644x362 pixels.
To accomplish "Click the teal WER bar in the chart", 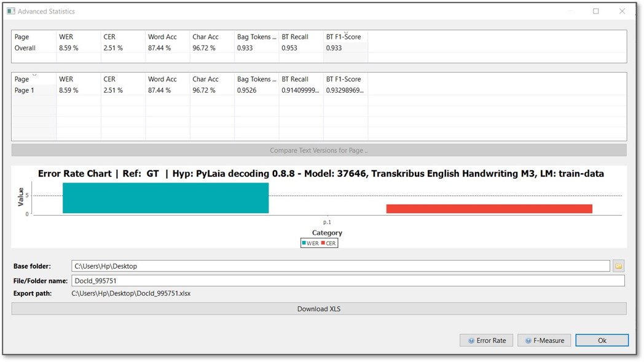I will point(165,198).
